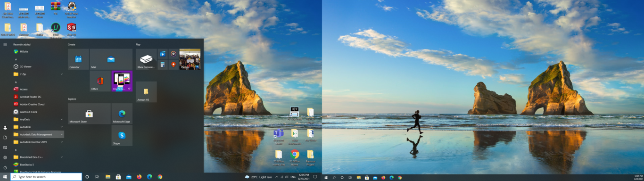
Task: Open the notification Action Center
Action: 315,177
